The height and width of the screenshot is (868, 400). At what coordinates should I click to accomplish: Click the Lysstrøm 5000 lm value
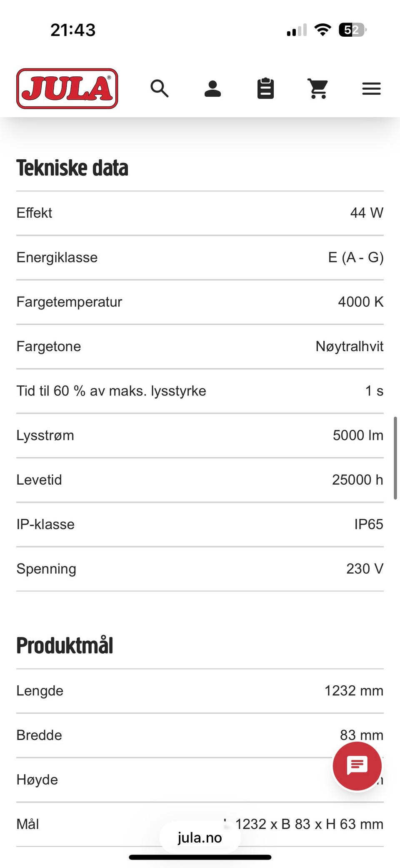tap(357, 435)
